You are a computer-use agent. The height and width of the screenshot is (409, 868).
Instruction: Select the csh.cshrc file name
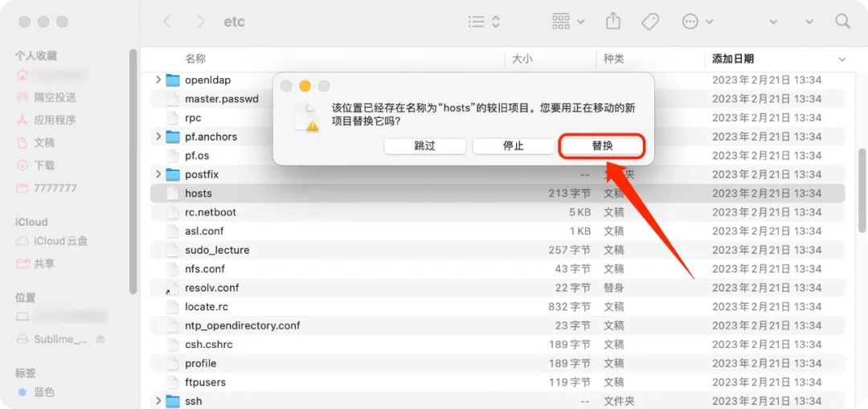(x=209, y=344)
